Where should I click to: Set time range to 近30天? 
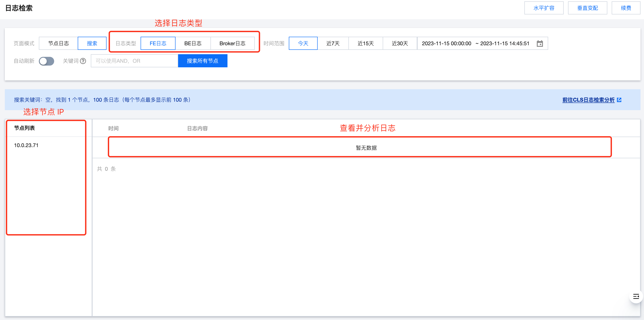(x=399, y=43)
